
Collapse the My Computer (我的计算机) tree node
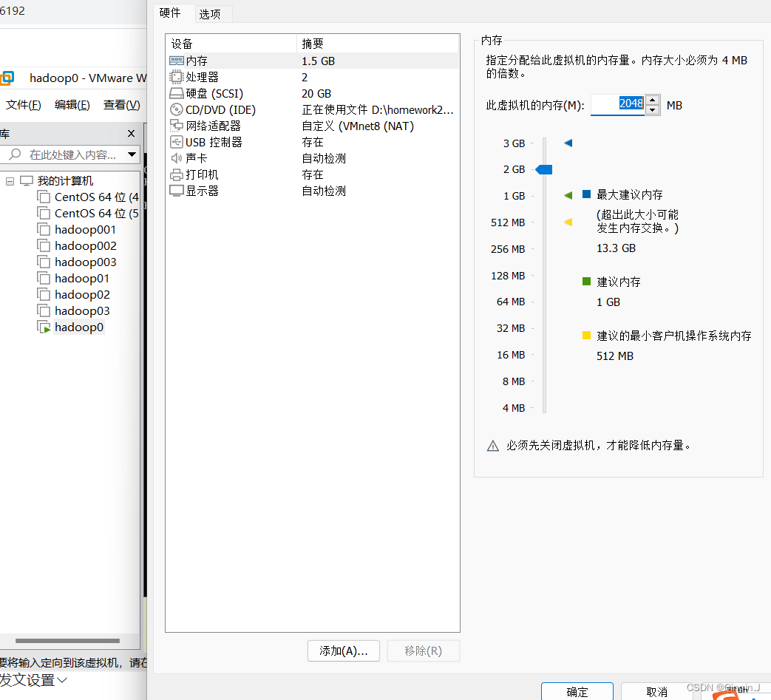pyautogui.click(x=10, y=181)
